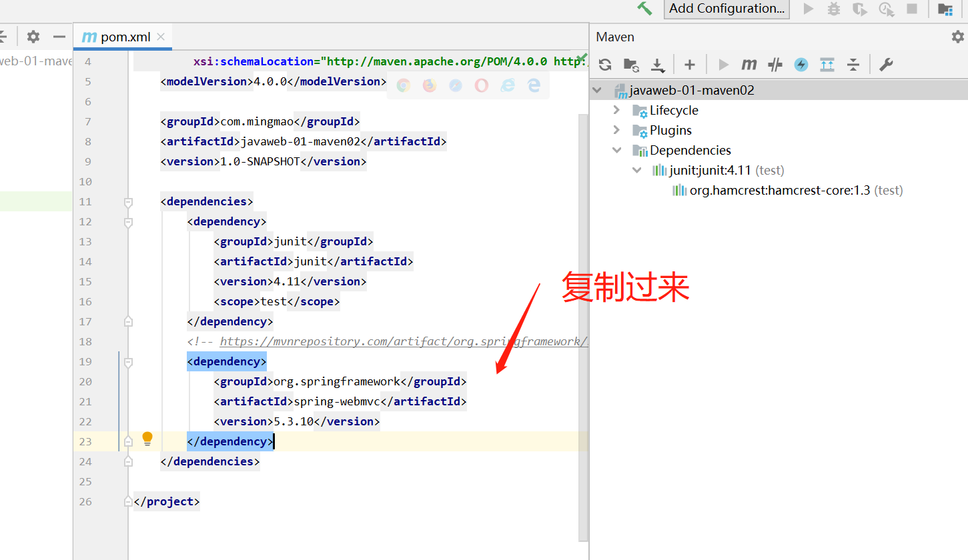Collapse javaweb-01-maven02 Maven project node
The image size is (968, 560).
[597, 90]
